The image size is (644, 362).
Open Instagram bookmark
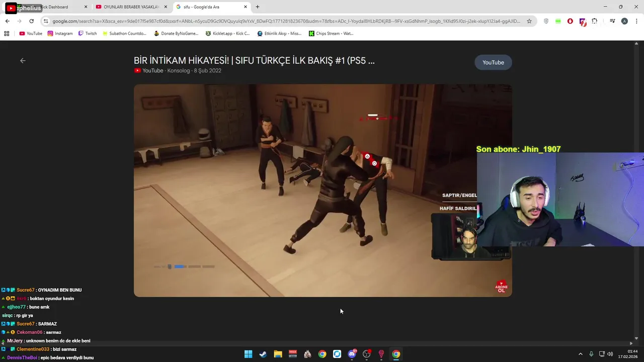[x=60, y=34]
